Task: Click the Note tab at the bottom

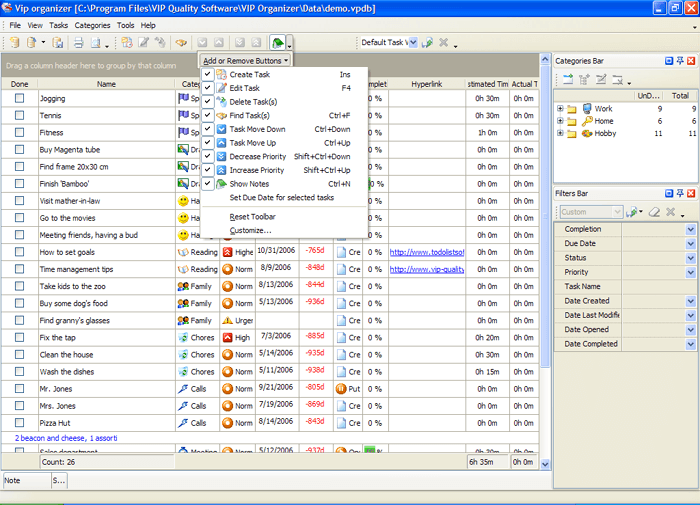Action: click(x=26, y=480)
